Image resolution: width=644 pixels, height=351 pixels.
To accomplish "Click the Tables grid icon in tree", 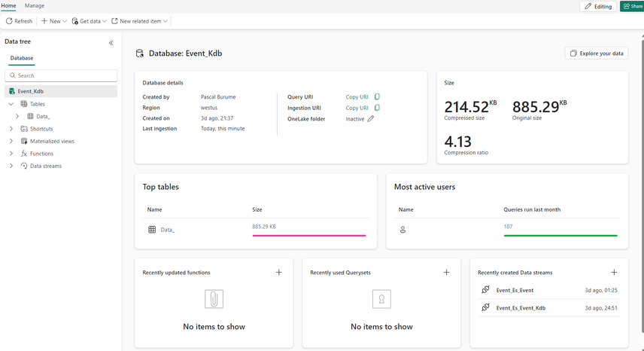I will click(x=24, y=104).
